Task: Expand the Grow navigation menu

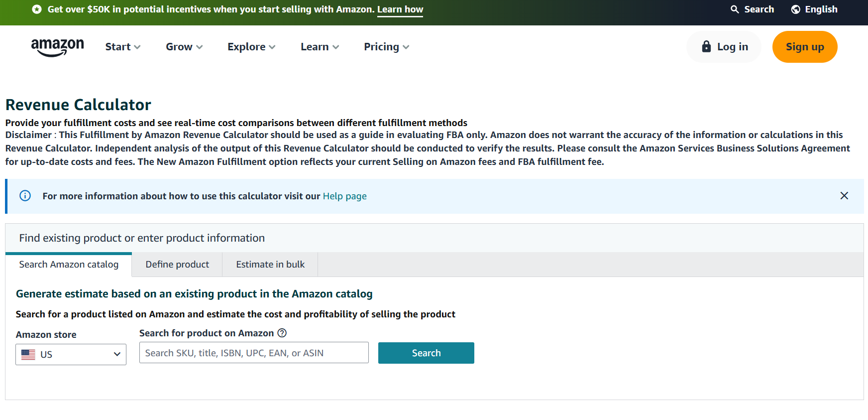Action: click(x=184, y=47)
